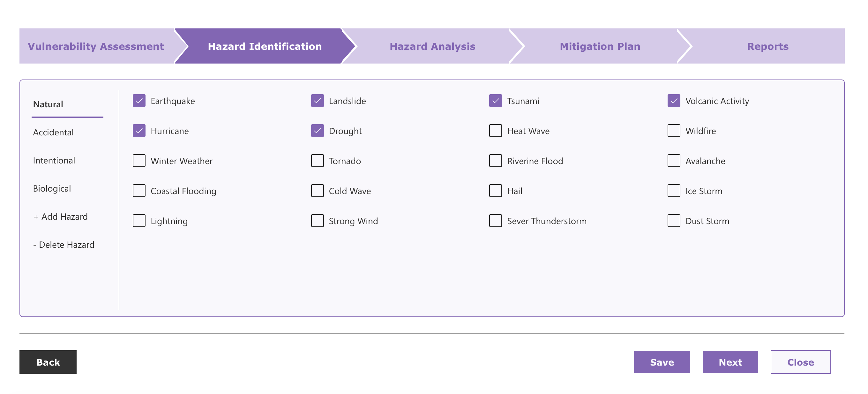This screenshot has width=868, height=394.
Task: Open the Reports step
Action: tap(767, 46)
